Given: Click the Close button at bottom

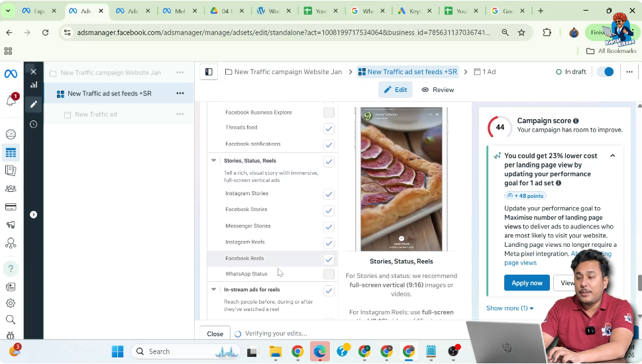Looking at the screenshot, I should tap(215, 334).
